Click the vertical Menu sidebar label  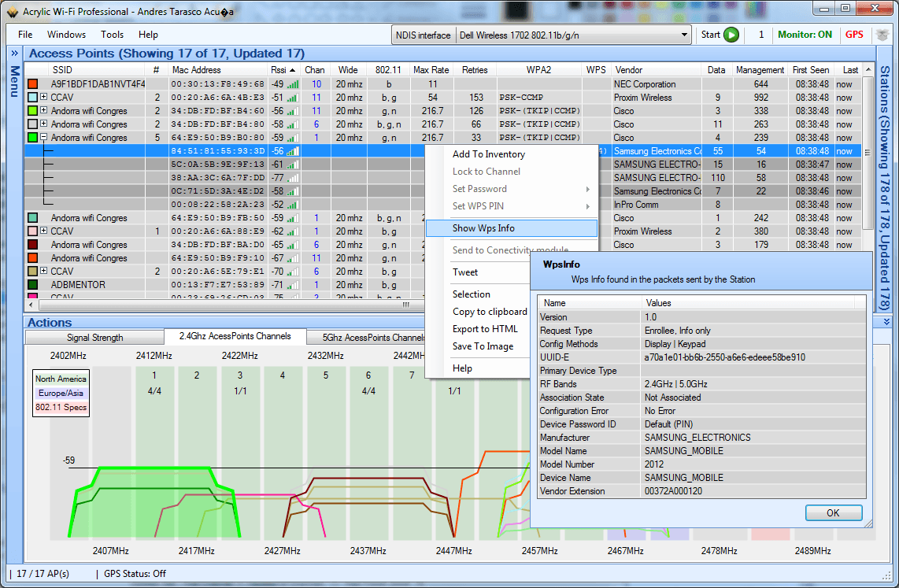click(14, 80)
